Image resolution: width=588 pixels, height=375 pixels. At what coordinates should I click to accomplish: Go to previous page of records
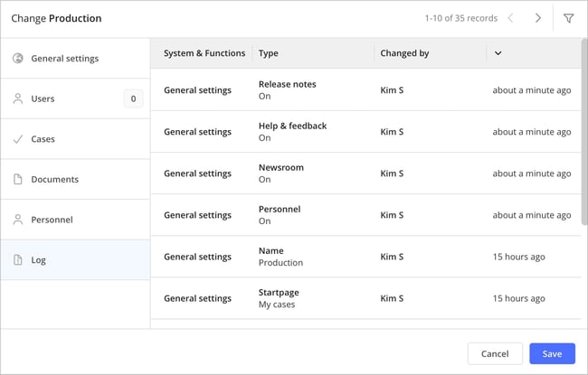[x=510, y=18]
